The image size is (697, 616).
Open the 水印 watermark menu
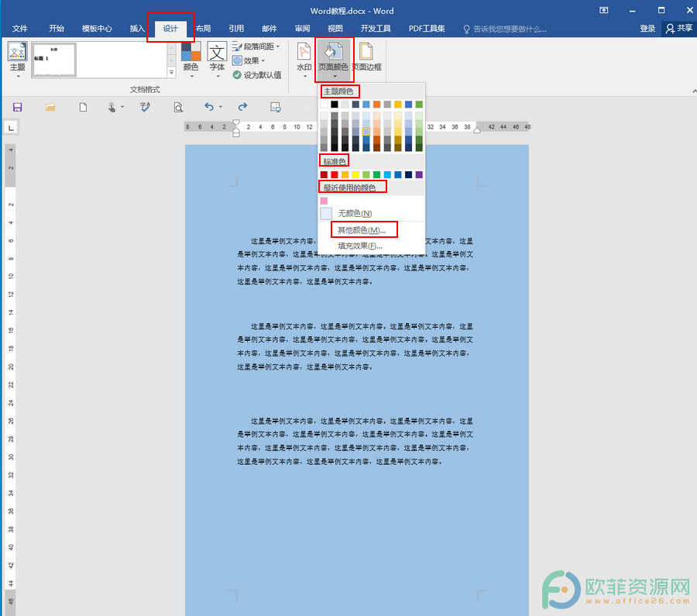(304, 60)
